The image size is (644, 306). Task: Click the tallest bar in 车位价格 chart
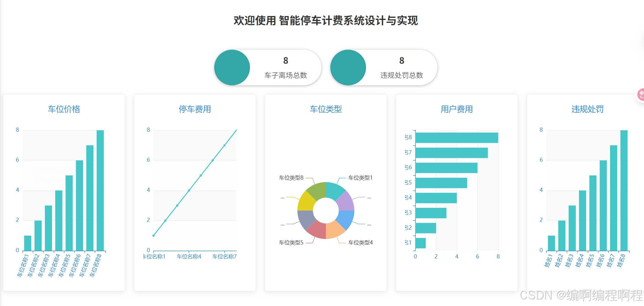(100, 190)
